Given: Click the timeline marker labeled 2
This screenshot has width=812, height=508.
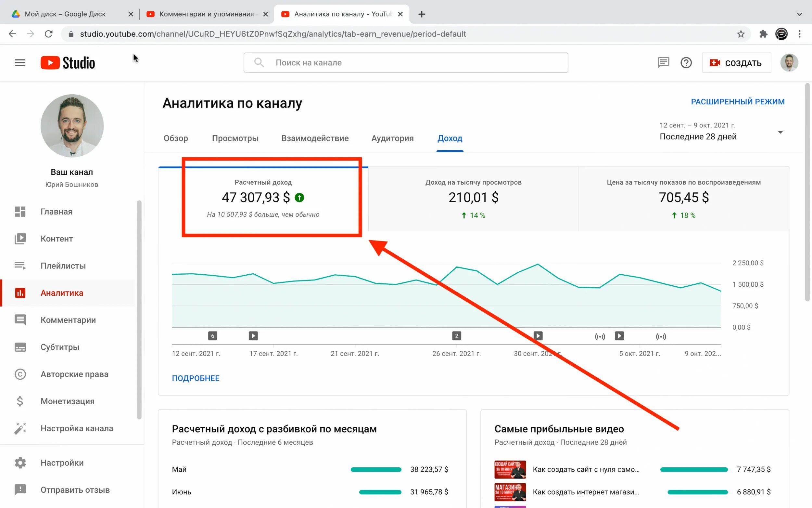Looking at the screenshot, I should click(x=457, y=336).
